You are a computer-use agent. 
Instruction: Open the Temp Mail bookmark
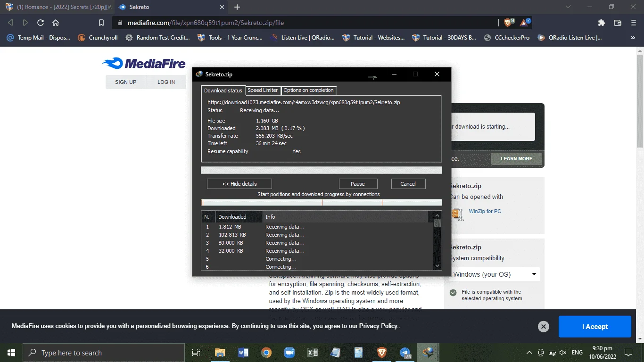click(38, 38)
